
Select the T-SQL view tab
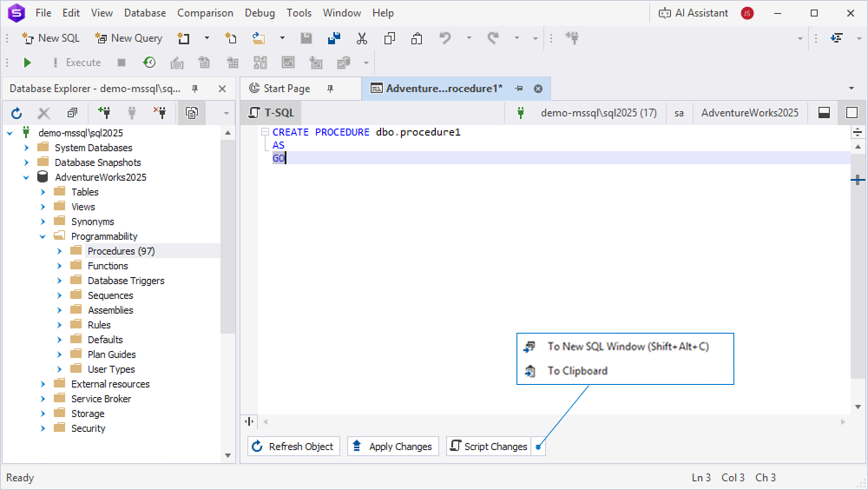pos(271,113)
